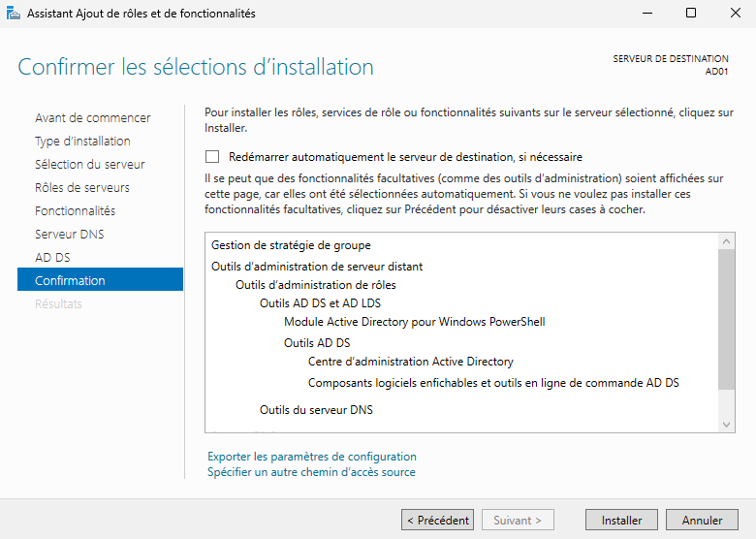Click the Annuler button
The width and height of the screenshot is (756, 539).
pyautogui.click(x=702, y=520)
